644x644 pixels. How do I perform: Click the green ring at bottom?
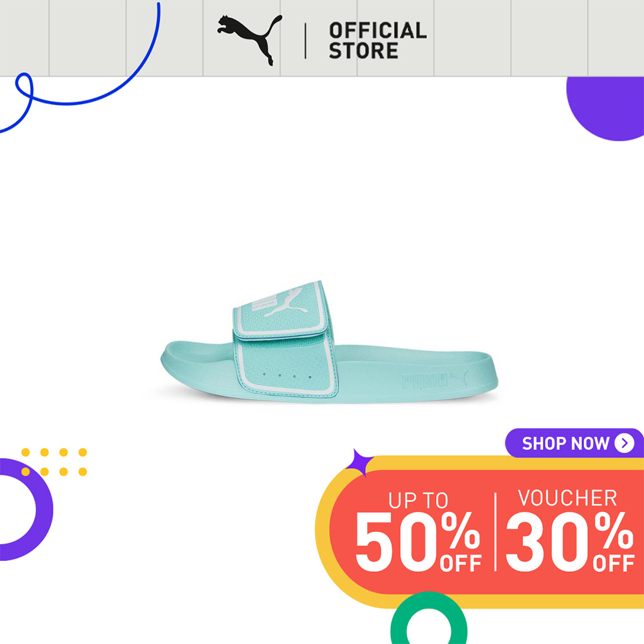[428, 618]
